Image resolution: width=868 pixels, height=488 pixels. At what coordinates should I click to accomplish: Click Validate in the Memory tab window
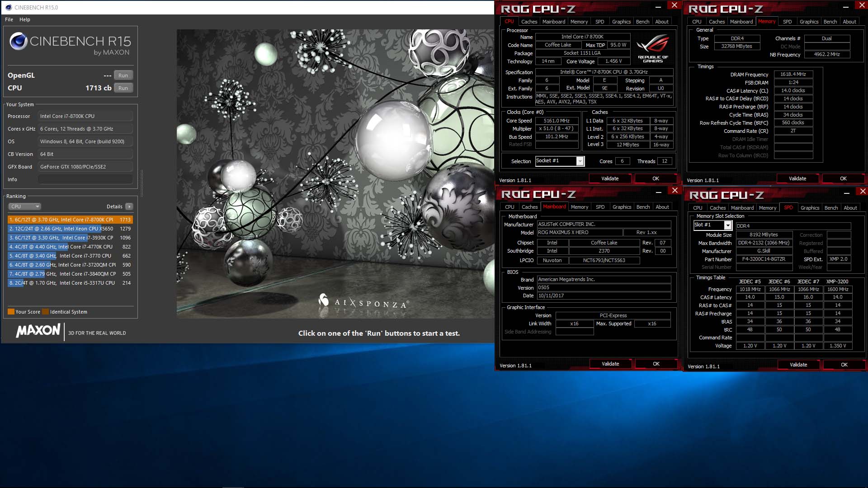(797, 178)
